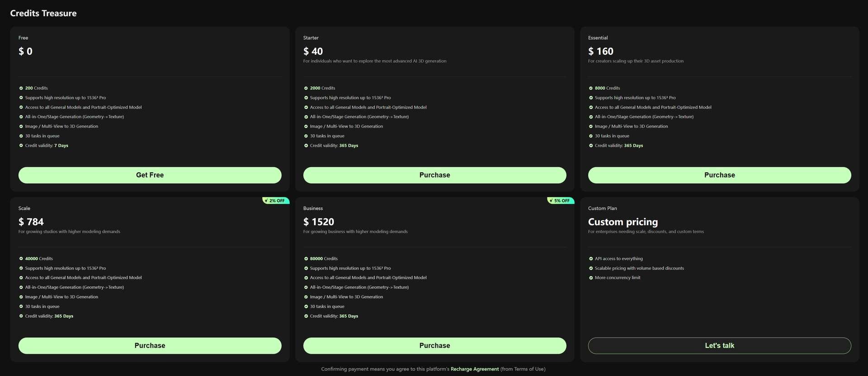Image resolution: width=868 pixels, height=376 pixels.
Task: Purchase the Scale $784 plan
Action: [x=150, y=346]
